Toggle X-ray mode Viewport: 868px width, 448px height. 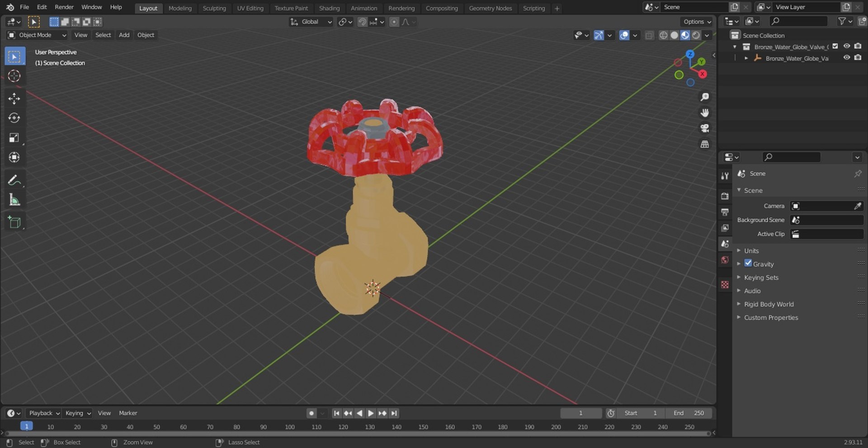[x=649, y=35]
